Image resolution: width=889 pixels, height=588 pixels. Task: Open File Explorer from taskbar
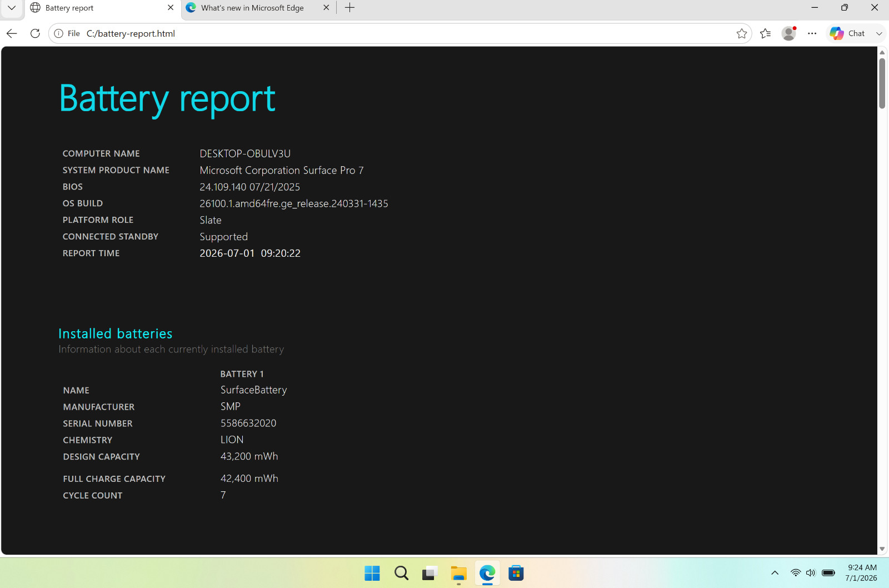pyautogui.click(x=458, y=573)
